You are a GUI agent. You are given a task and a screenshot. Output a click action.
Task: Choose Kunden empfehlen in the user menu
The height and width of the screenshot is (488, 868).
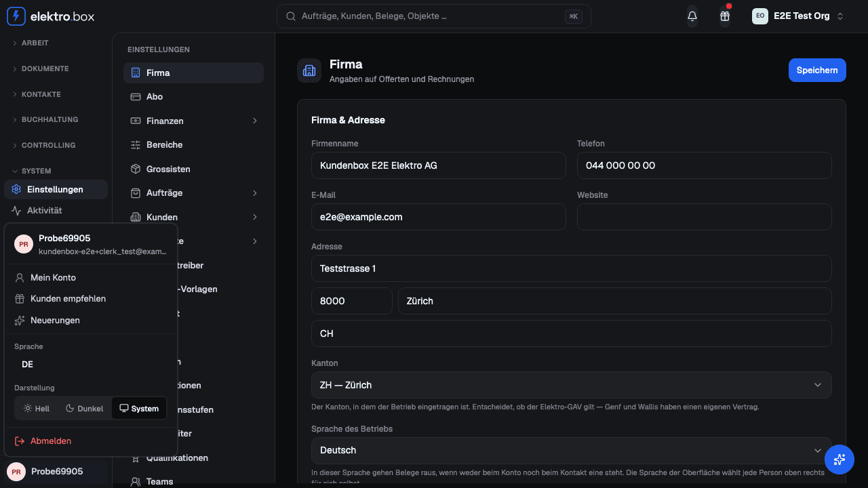pos(91,298)
